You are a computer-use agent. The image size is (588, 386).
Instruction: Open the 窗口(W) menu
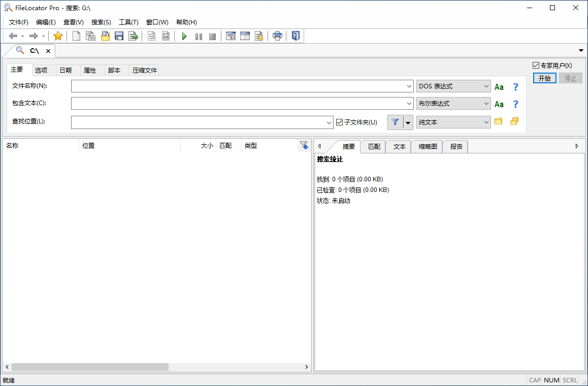coord(157,22)
